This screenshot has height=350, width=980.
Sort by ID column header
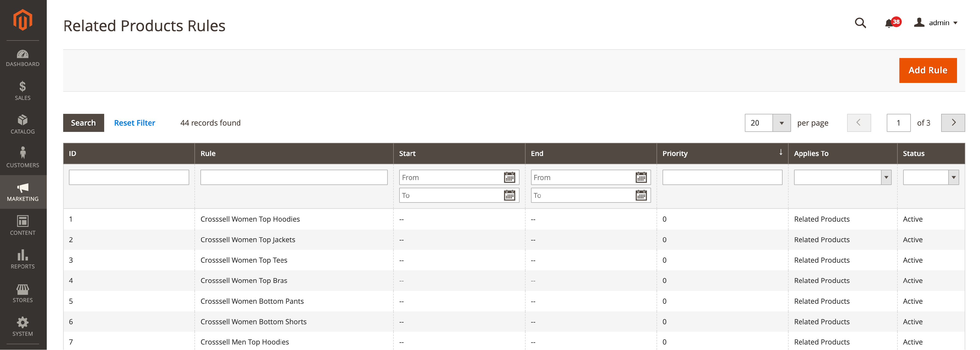click(x=129, y=154)
